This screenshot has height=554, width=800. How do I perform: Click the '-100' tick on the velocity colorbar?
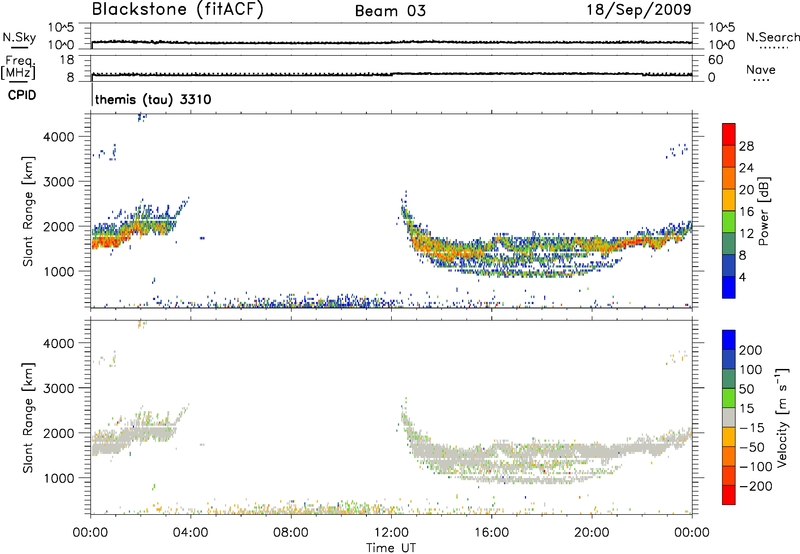[756, 467]
